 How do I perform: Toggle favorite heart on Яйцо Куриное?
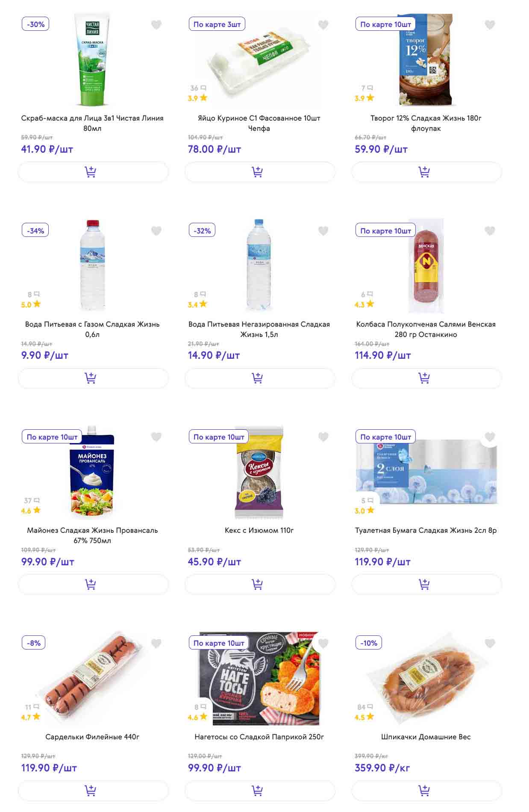pos(323,25)
